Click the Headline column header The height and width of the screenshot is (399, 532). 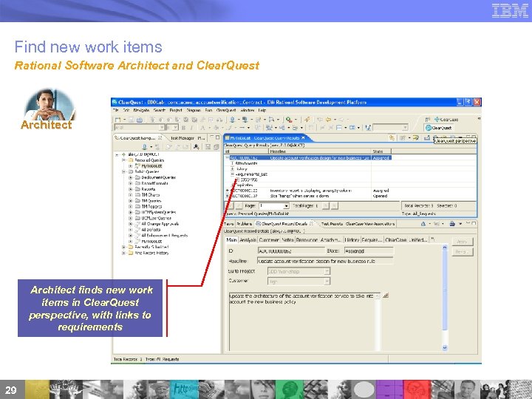click(320, 151)
